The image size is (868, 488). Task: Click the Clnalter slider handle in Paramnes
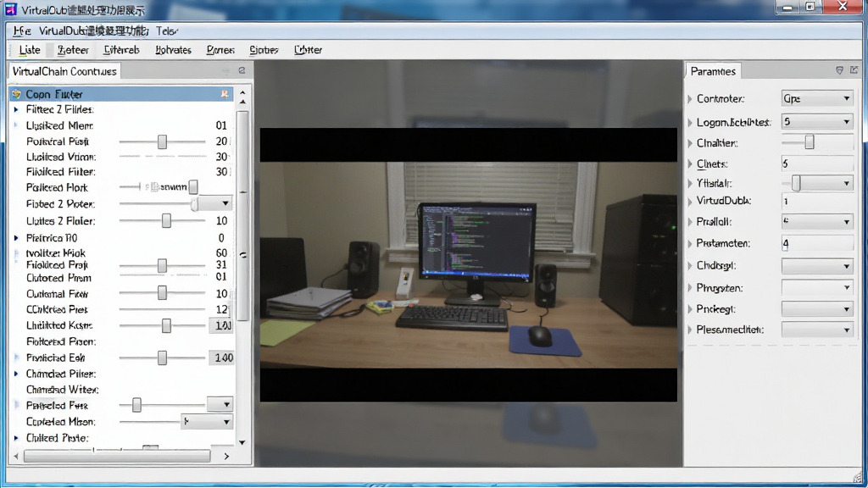810,142
